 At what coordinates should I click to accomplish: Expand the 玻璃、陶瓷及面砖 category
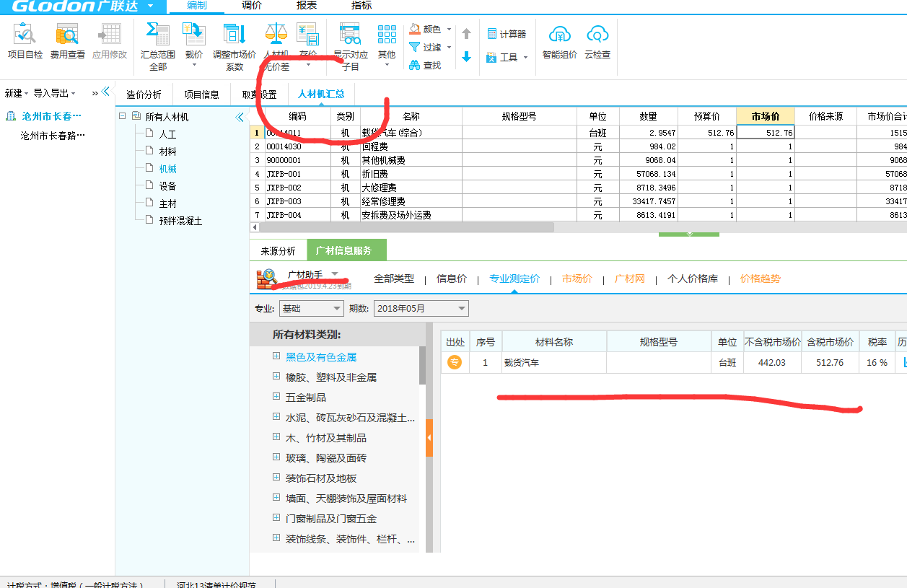pos(276,457)
